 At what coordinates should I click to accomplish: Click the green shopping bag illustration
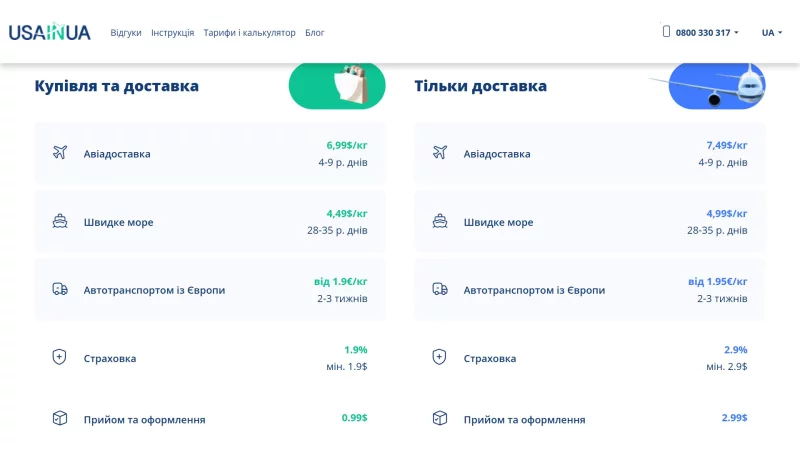click(337, 86)
